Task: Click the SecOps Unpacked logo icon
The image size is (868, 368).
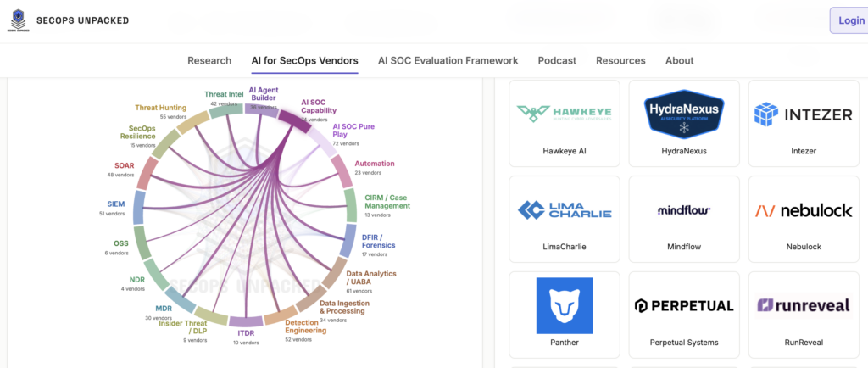Action: click(19, 20)
